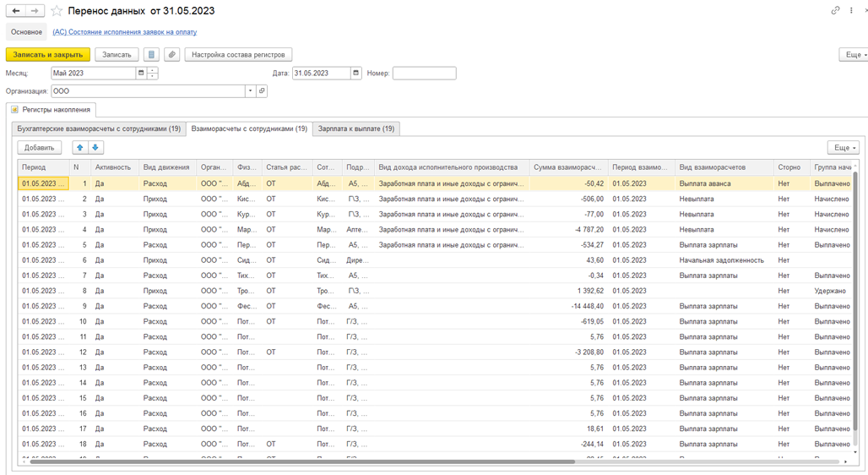Viewport: 868px width, 475px height.
Task: Click into the Месяц field showing Май 2023
Action: [94, 73]
